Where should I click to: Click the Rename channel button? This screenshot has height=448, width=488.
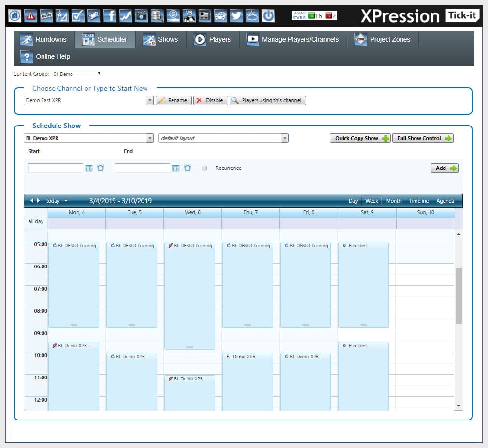(x=173, y=100)
